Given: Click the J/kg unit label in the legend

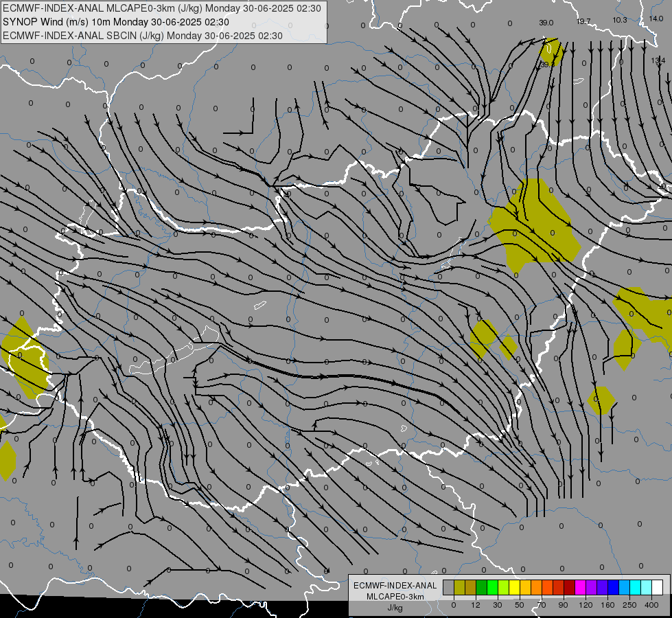Looking at the screenshot, I should 395,608.
